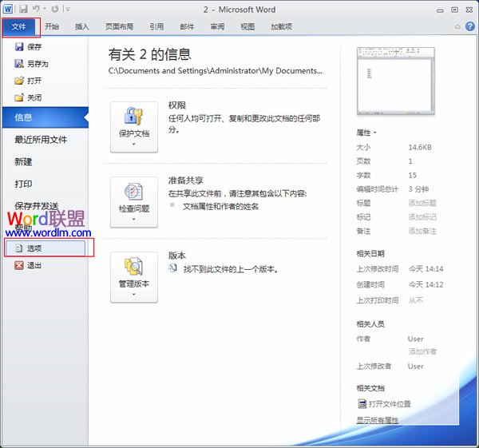Switch to the 邮件 tab
Image resolution: width=479 pixels, height=448 pixels.
coord(187,27)
